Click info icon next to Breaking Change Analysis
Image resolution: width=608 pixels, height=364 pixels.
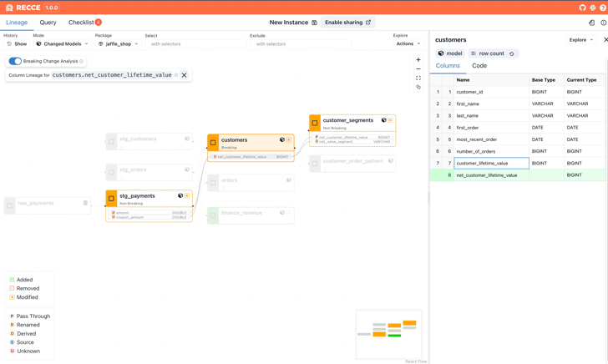81,61
